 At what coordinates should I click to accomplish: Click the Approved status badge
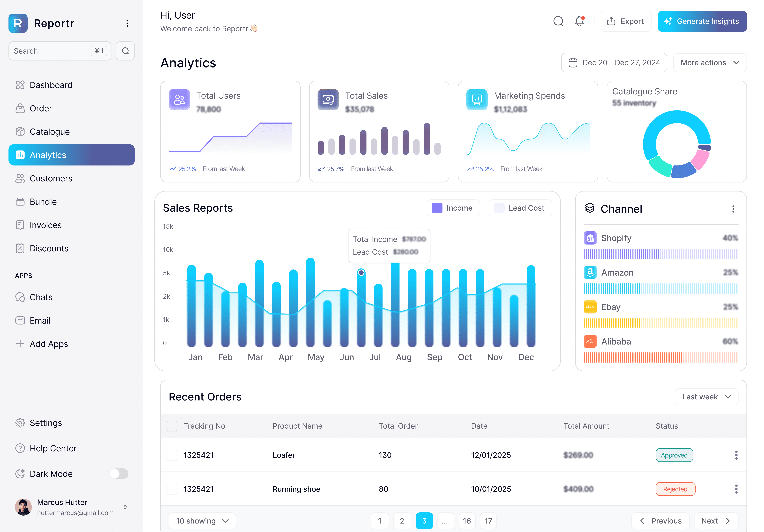674,455
